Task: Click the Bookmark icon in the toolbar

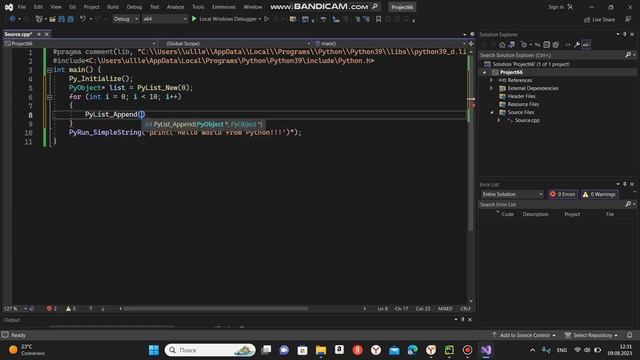Action: coord(378,19)
